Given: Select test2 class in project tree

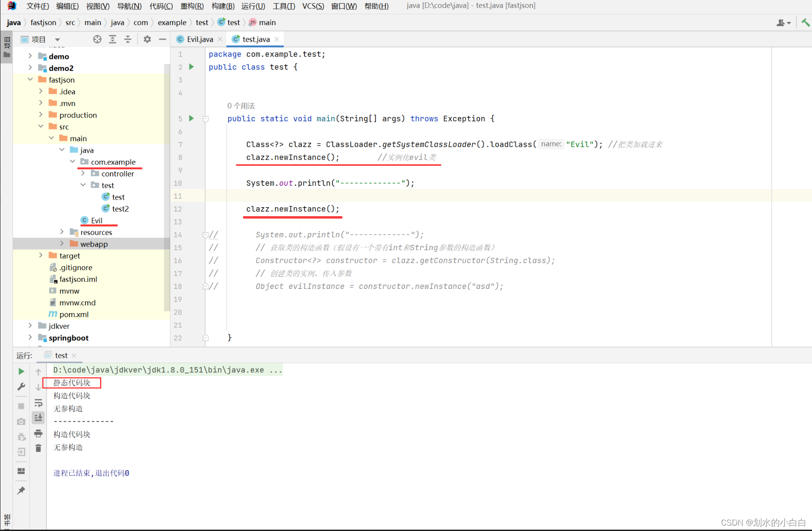Looking at the screenshot, I should (120, 209).
